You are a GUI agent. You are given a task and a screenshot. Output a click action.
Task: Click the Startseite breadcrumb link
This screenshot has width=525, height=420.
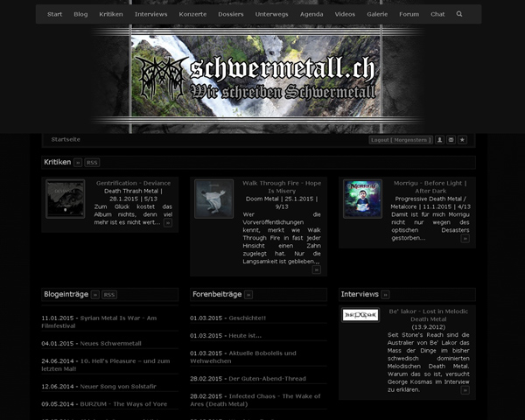[x=66, y=139]
